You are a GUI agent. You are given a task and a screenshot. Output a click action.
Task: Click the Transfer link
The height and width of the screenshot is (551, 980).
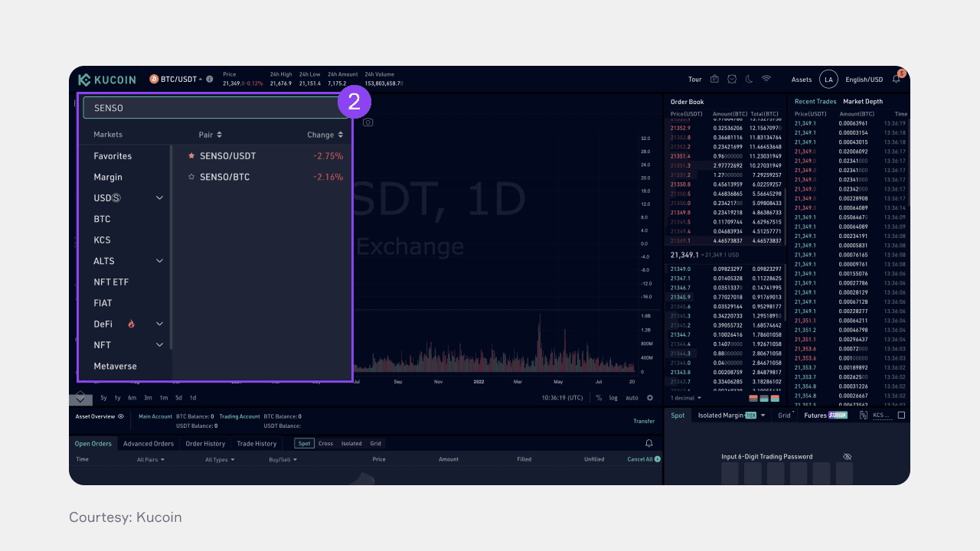pos(644,421)
